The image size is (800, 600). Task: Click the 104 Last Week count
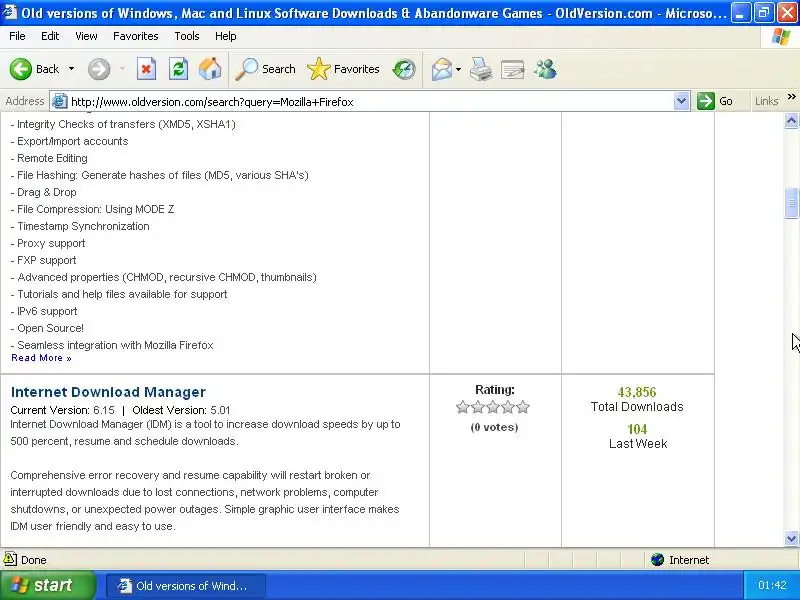click(637, 429)
